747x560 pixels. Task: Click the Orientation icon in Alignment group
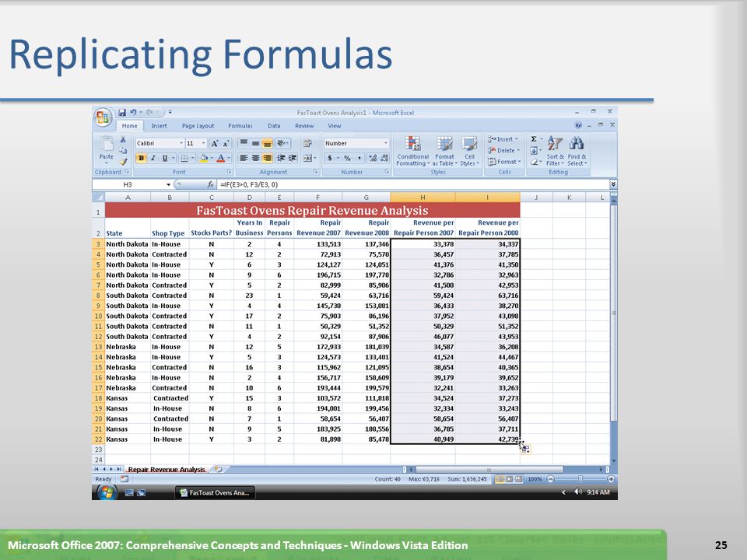(282, 143)
